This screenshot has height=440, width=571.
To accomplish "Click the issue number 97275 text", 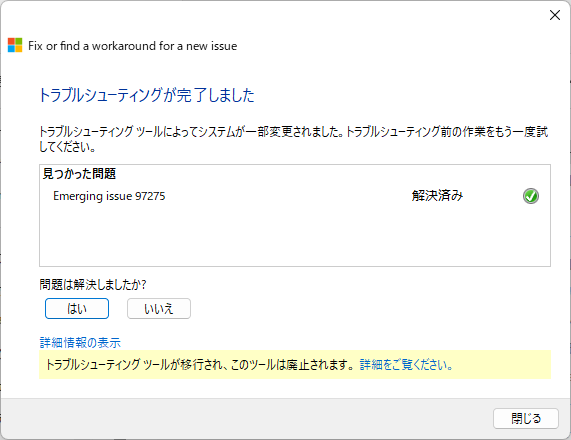I will 150,196.
